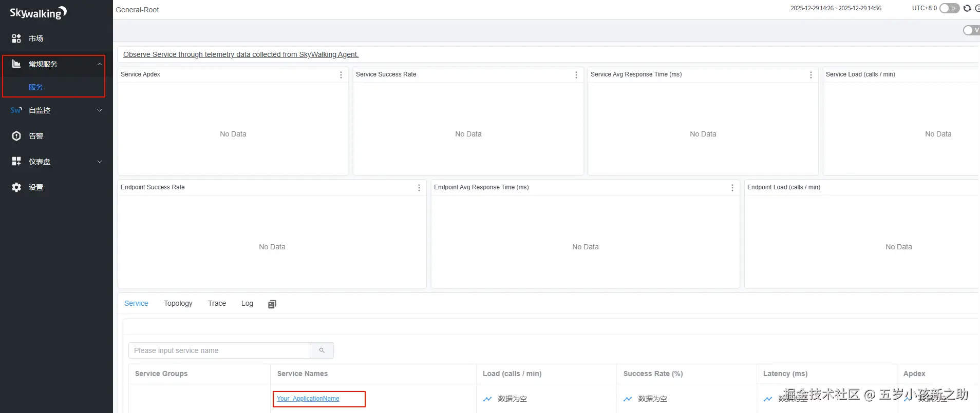Click the search magnifier button for services
This screenshot has width=980, height=413.
tap(322, 350)
